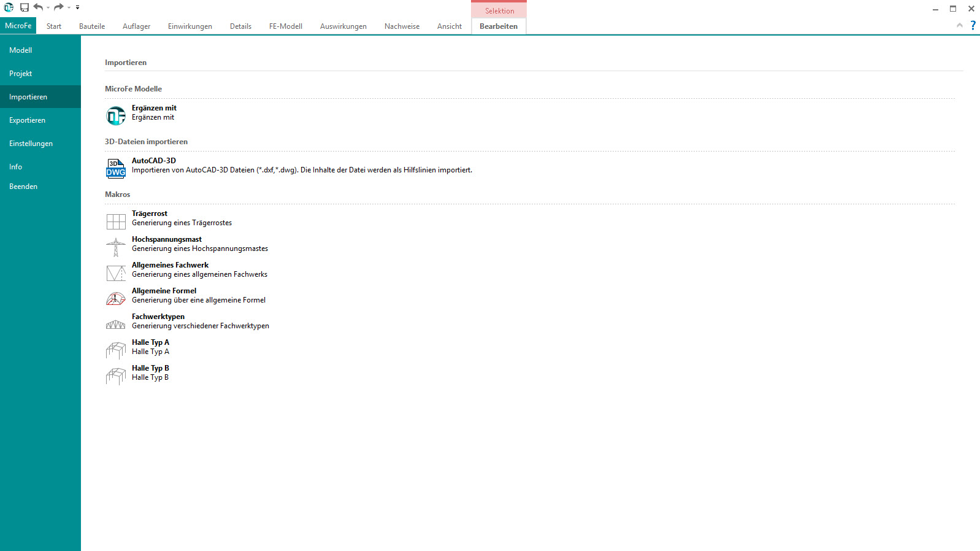Open Customize Quick Access Toolbar dropdown
980x551 pixels.
(x=77, y=7)
